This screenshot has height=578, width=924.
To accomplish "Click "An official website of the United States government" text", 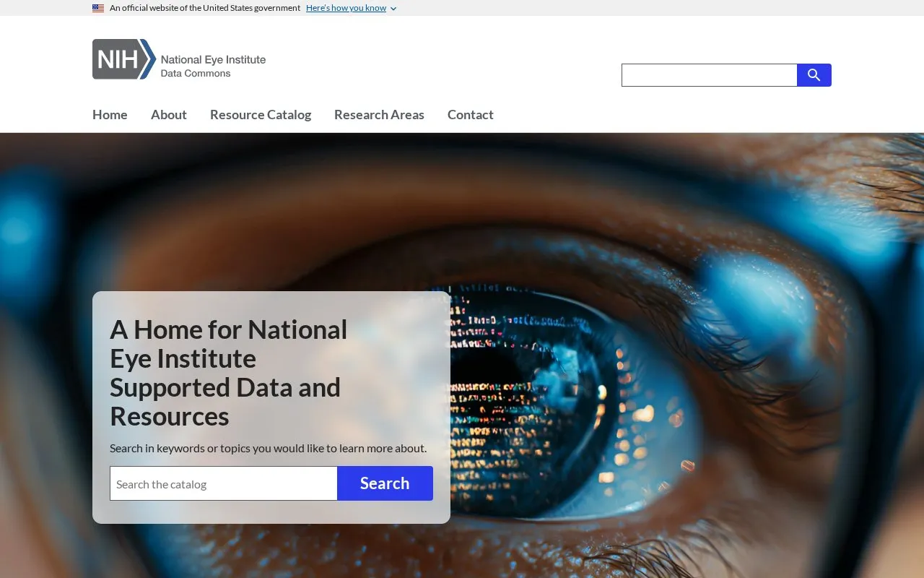I will coord(205,8).
